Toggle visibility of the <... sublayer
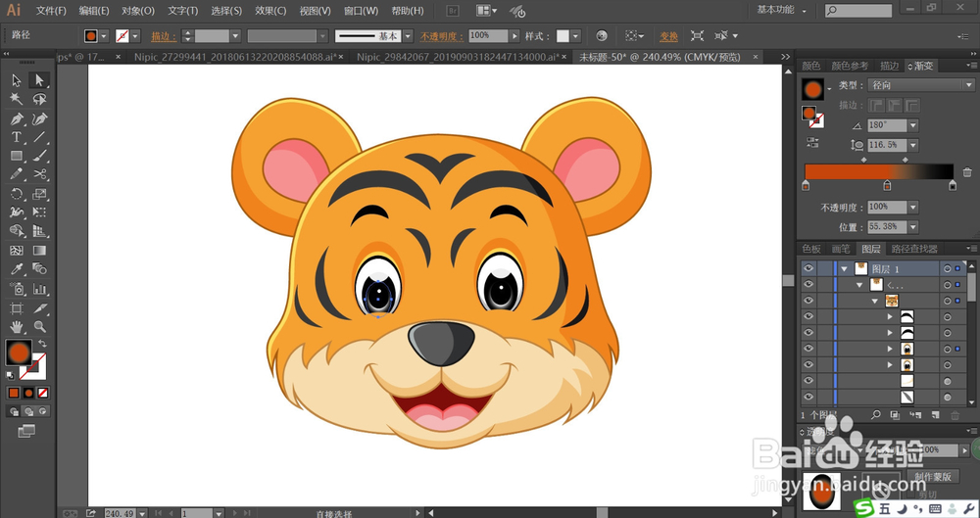Viewport: 980px width, 518px height. pos(808,284)
